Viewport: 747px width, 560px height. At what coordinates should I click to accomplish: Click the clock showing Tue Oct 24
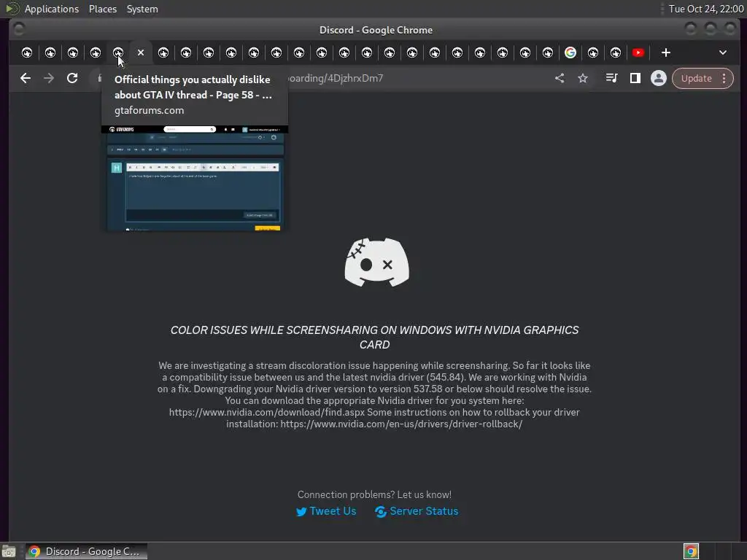[706, 9]
